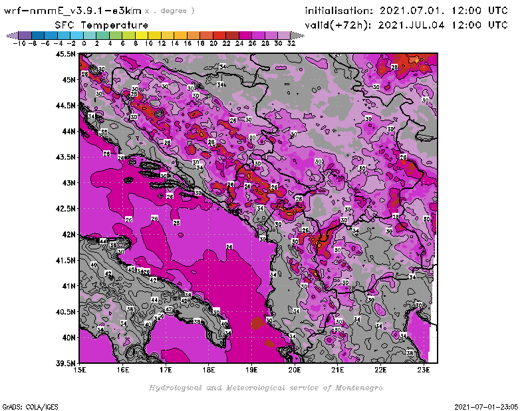Pick the legend swatch between 10 and 12
The image size is (532, 411).
tap(154, 35)
